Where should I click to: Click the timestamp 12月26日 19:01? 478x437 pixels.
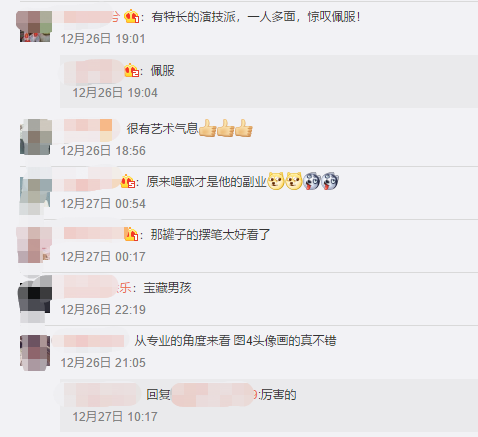(x=103, y=39)
